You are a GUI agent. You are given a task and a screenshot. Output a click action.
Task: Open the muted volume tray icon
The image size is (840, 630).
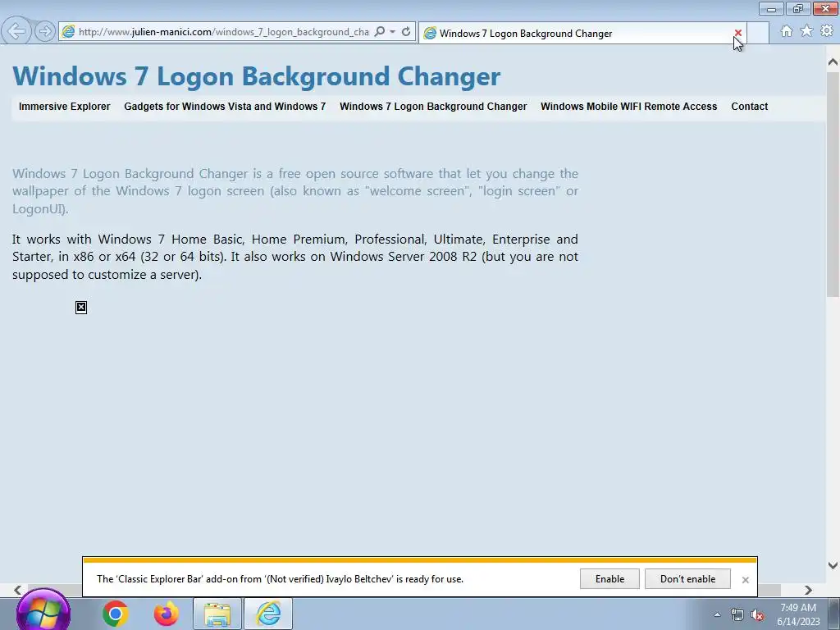[x=757, y=615]
